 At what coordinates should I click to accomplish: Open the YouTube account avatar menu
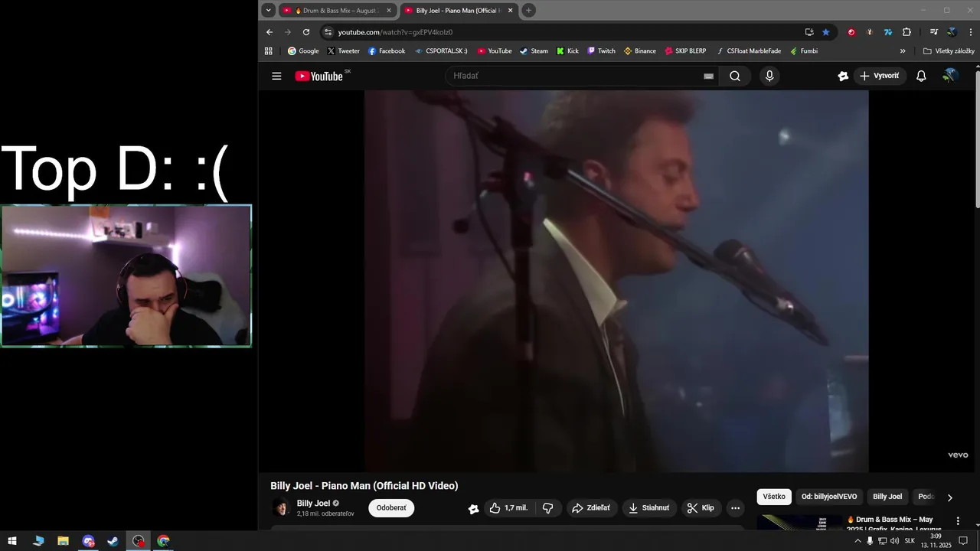point(949,76)
